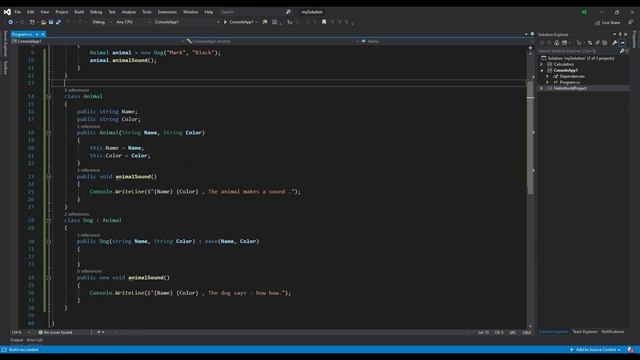
Task: Start ConsoleApp1 with the green play button
Action: point(225,22)
